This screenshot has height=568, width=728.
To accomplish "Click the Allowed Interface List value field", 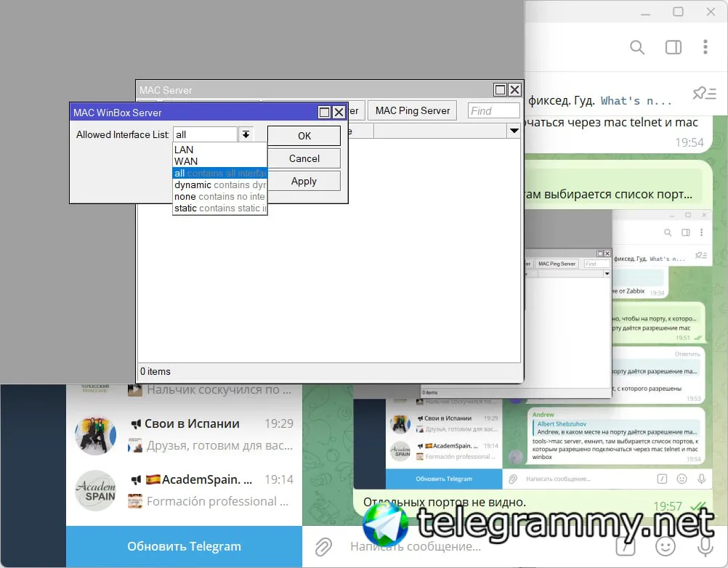I will (205, 134).
